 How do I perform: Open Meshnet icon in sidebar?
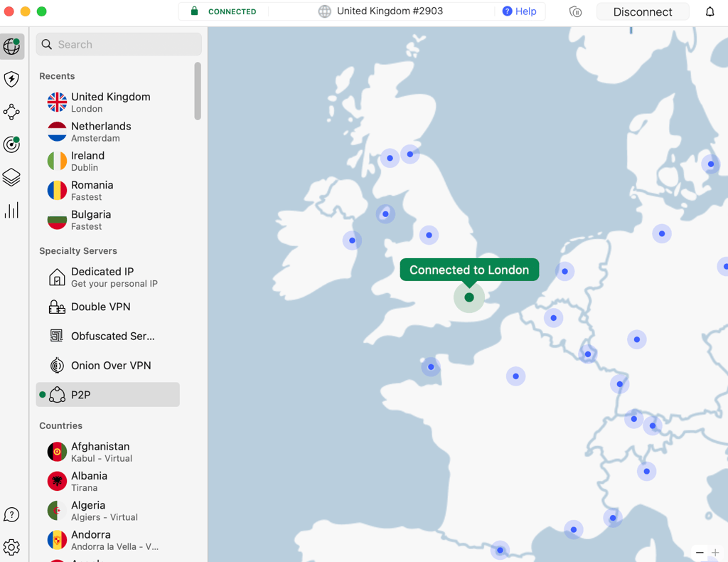click(x=11, y=112)
